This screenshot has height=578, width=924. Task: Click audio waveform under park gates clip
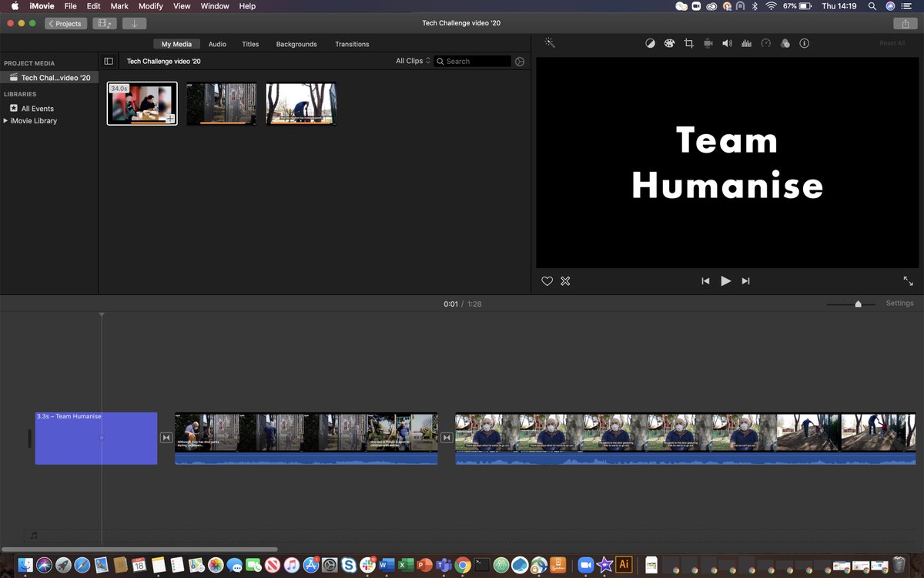point(306,459)
